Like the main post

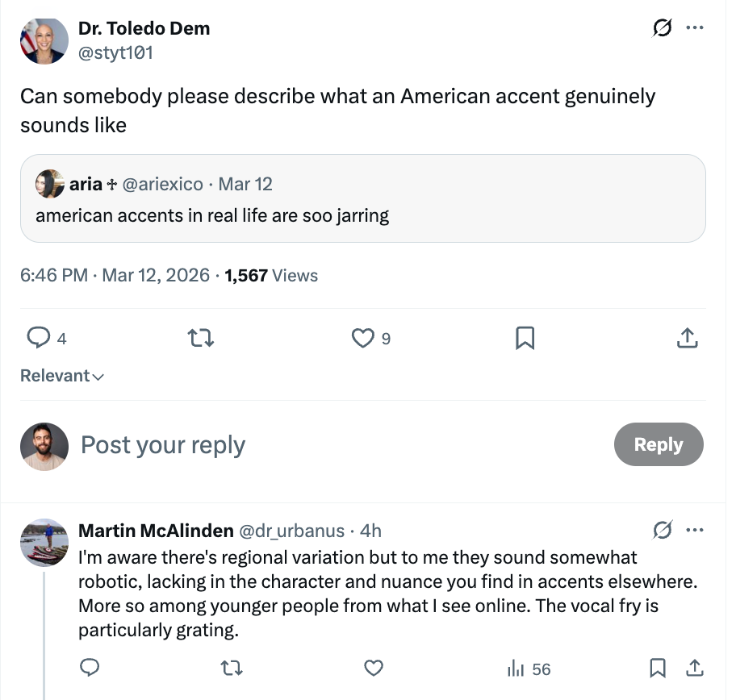(x=363, y=338)
